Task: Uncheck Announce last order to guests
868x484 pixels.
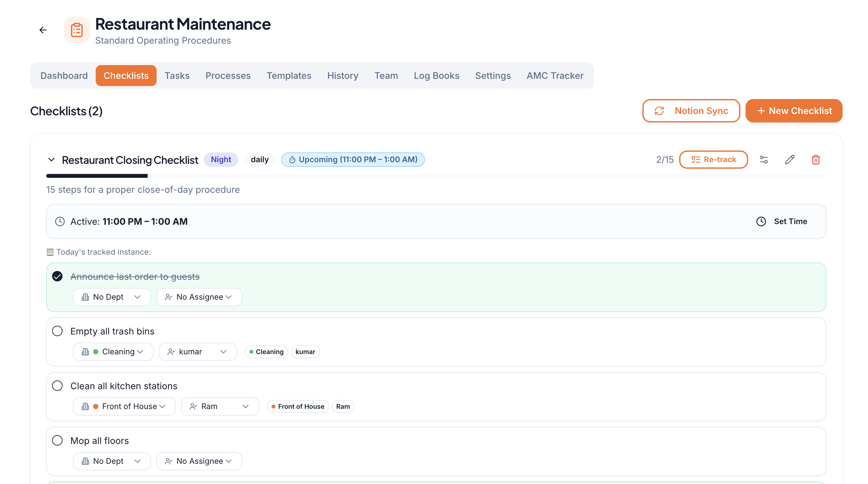Action: [57, 277]
